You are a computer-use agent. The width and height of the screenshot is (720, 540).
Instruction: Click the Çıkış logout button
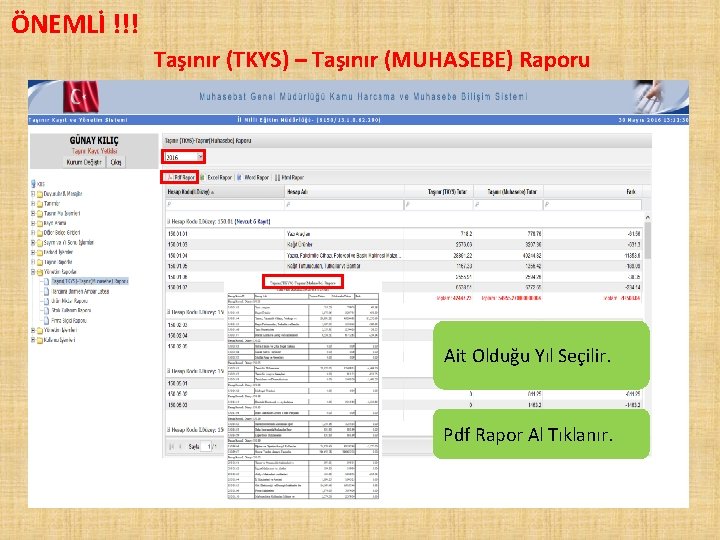(x=116, y=162)
